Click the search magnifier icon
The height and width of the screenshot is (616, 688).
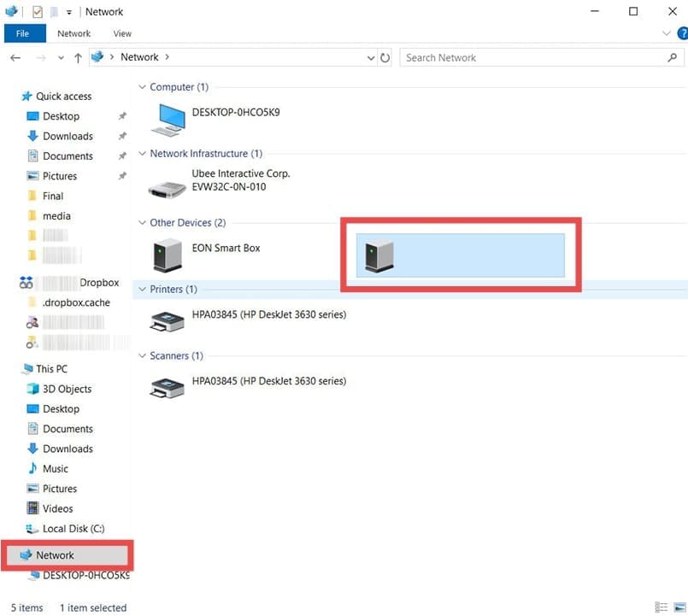coord(672,57)
